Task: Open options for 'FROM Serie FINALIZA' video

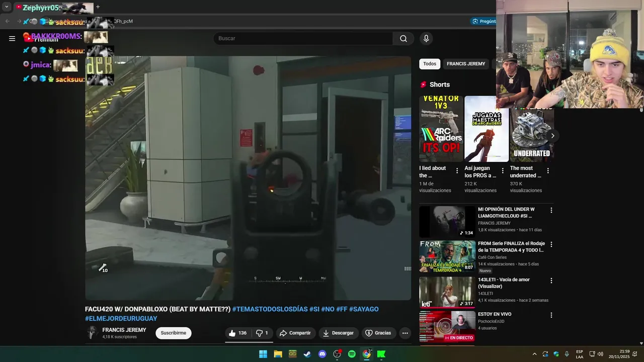Action: point(551,244)
